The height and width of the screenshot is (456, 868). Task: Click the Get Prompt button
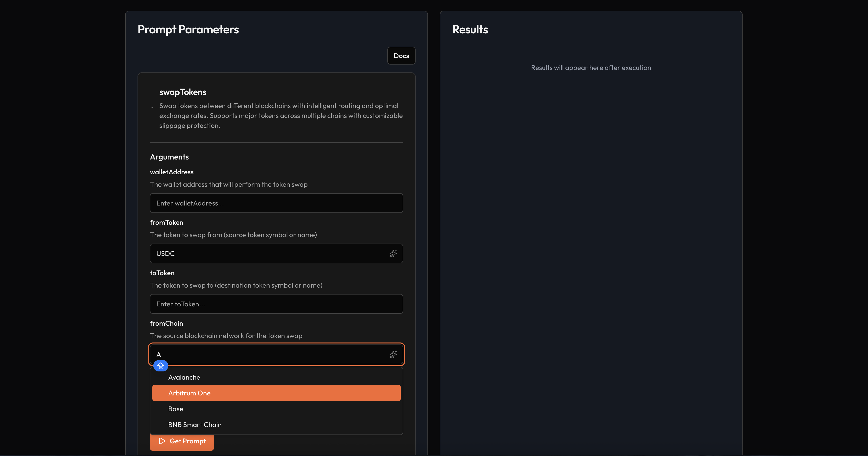click(182, 441)
